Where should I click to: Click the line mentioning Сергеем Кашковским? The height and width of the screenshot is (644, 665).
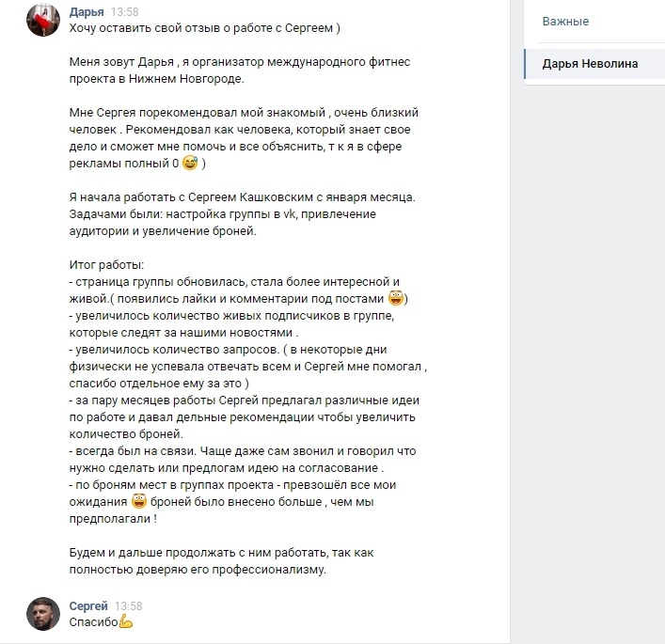coord(242,197)
